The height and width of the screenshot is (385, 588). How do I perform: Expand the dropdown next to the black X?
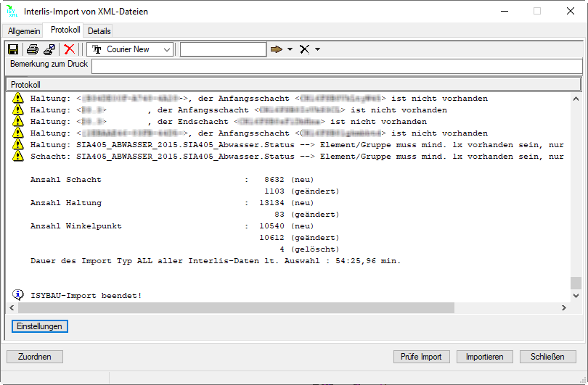[317, 49]
